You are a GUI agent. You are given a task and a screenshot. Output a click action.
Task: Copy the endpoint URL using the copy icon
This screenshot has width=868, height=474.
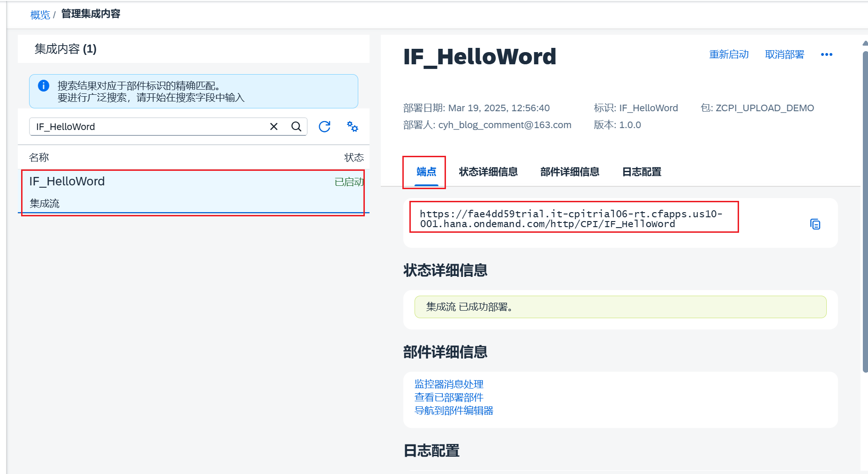[815, 224]
